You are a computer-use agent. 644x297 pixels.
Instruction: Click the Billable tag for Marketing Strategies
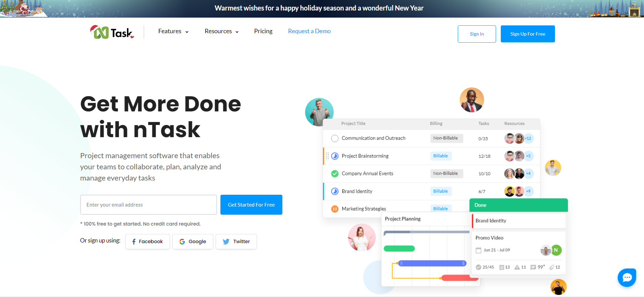click(x=441, y=209)
